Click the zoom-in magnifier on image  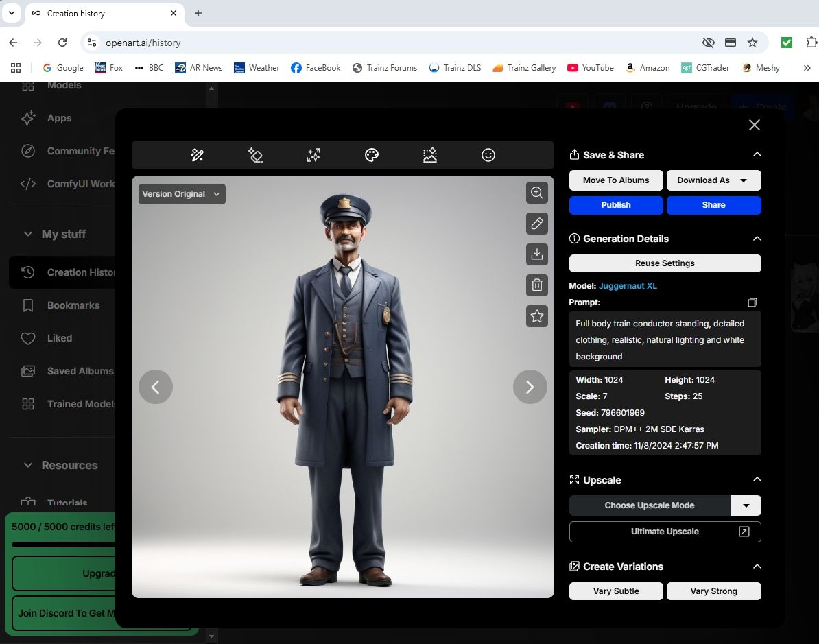coord(537,193)
